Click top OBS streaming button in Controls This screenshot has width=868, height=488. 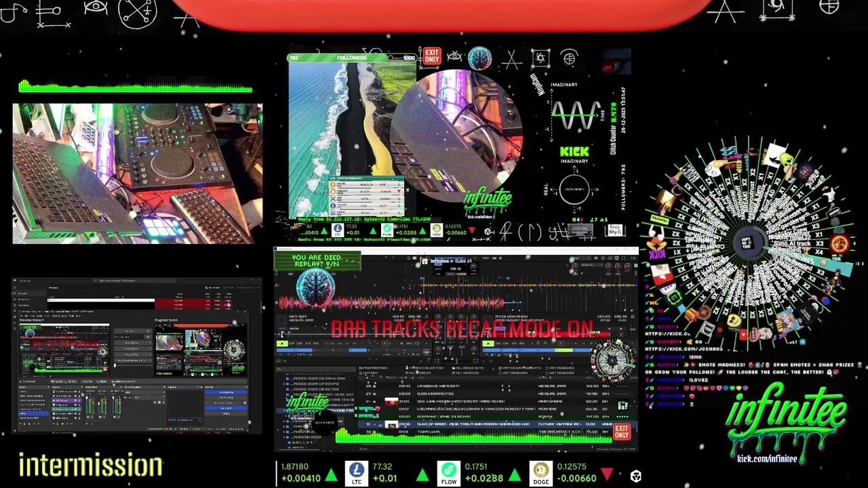(226, 392)
